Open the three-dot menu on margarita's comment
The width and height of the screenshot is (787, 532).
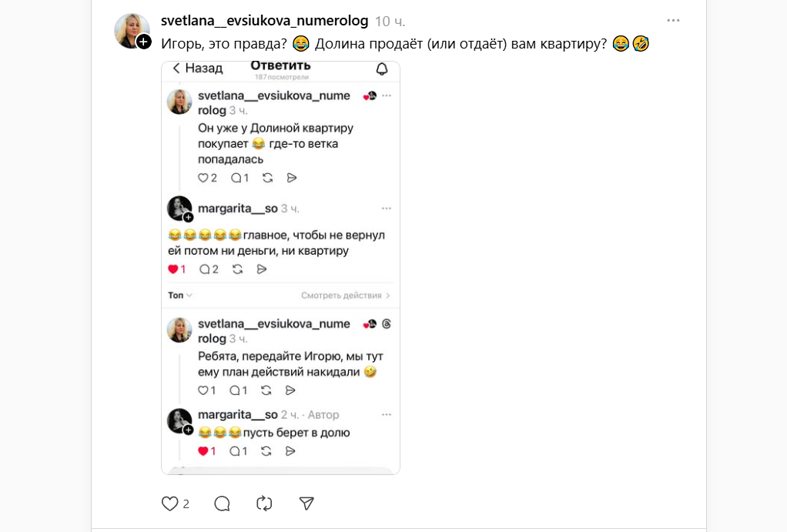(387, 208)
